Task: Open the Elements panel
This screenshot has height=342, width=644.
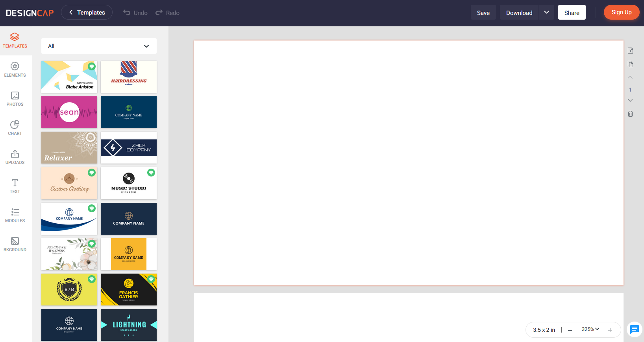Action: click(15, 70)
